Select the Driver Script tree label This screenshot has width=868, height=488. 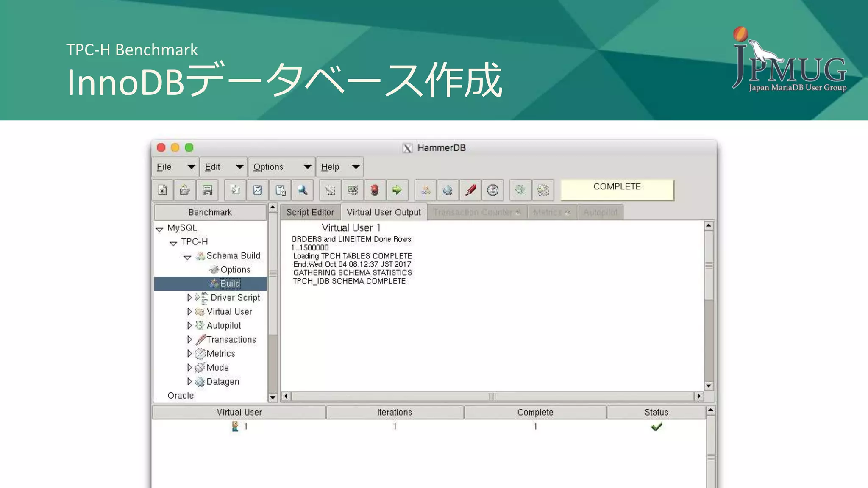click(235, 298)
